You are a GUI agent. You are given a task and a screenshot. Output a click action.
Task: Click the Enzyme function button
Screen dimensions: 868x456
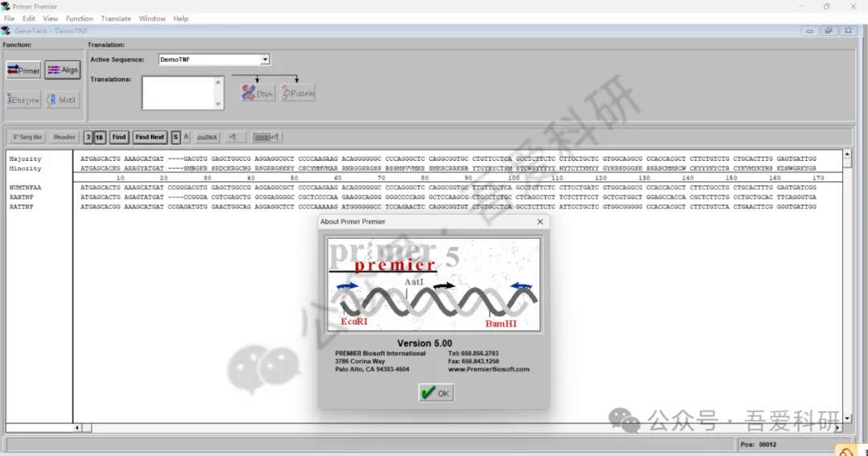23,100
